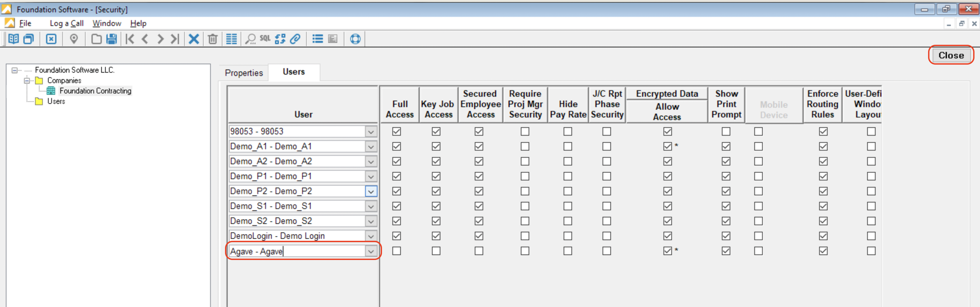The height and width of the screenshot is (307, 980).
Task: Click the save floppy disk toolbar icon
Action: [x=112, y=39]
